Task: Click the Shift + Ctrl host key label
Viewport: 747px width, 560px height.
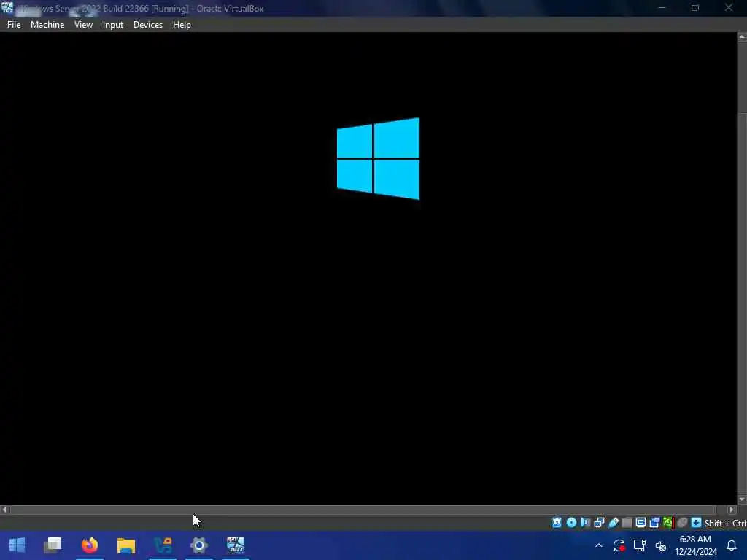Action: click(x=725, y=524)
